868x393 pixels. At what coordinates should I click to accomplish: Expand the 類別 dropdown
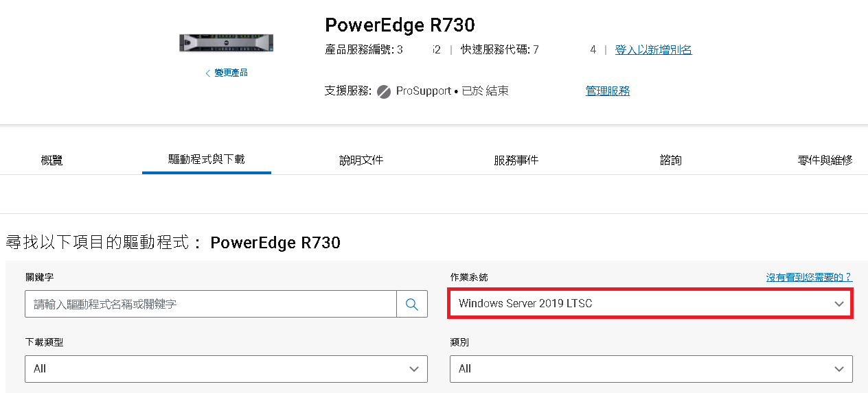[x=650, y=368]
